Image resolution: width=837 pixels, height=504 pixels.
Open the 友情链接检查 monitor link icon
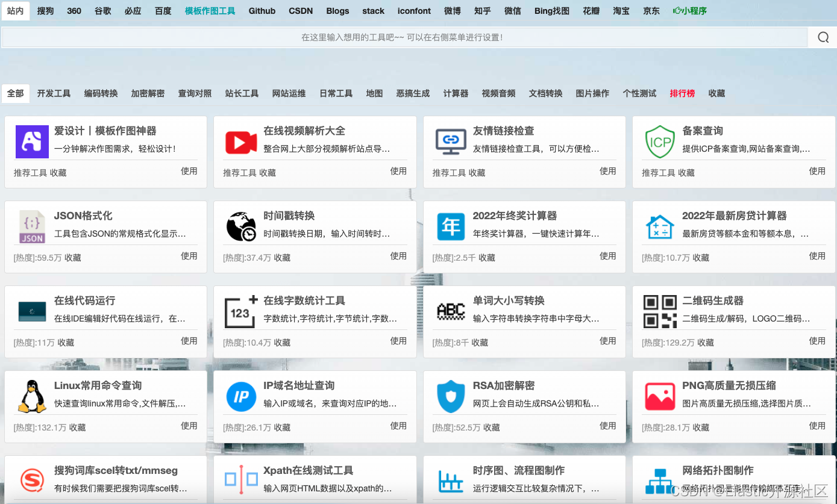coord(451,142)
